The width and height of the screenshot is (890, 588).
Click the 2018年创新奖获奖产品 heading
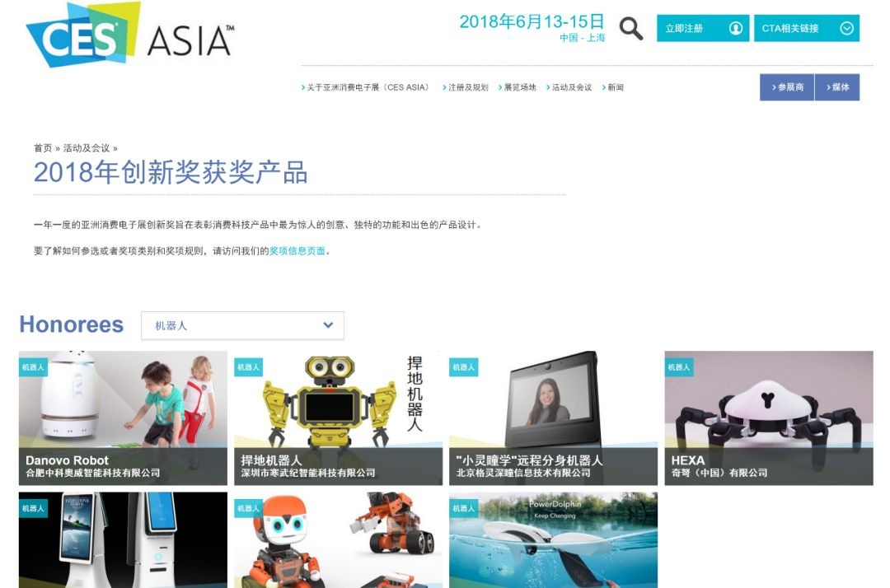point(171,172)
